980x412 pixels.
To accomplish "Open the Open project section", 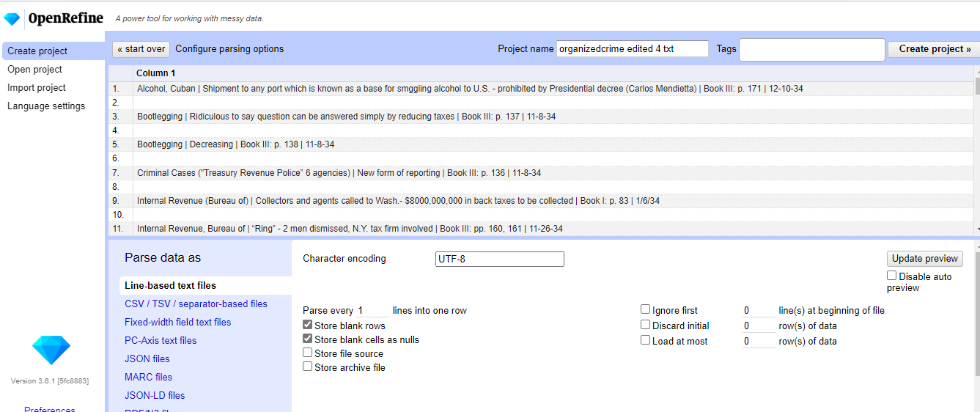I will click(34, 69).
